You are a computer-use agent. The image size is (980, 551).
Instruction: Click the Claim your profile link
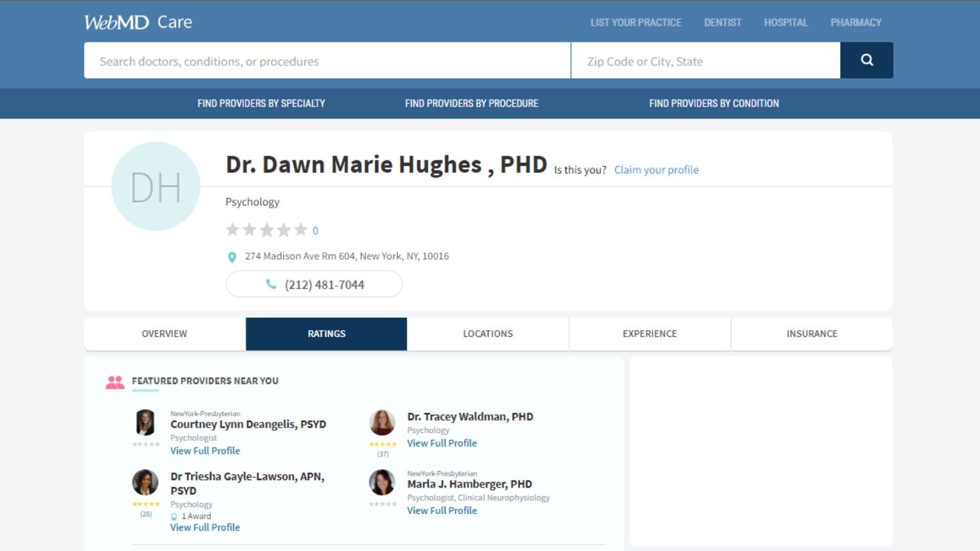point(656,170)
